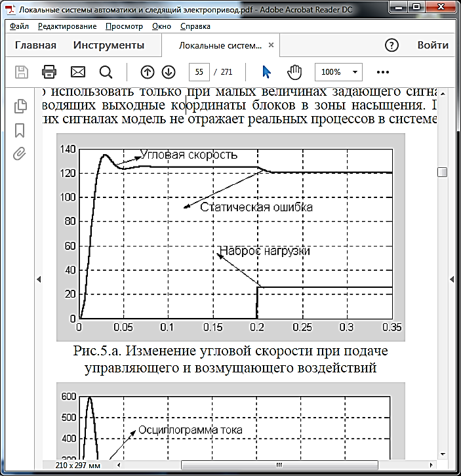Expand the left navigation pane arrow
Viewport: 461px width, 476px height.
click(x=38, y=279)
